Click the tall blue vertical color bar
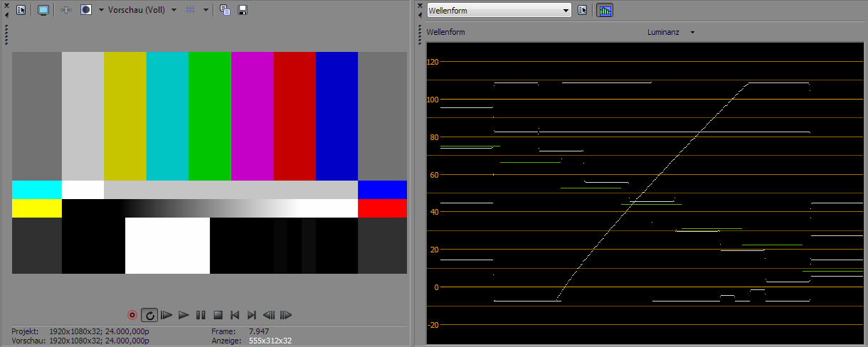Image resolution: width=868 pixels, height=347 pixels. 337,116
